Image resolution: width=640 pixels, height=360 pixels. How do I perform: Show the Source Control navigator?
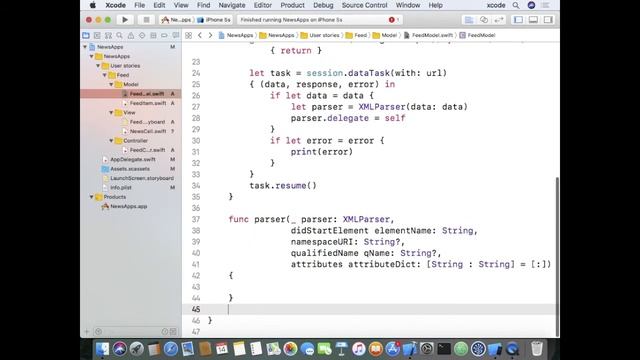[97, 36]
